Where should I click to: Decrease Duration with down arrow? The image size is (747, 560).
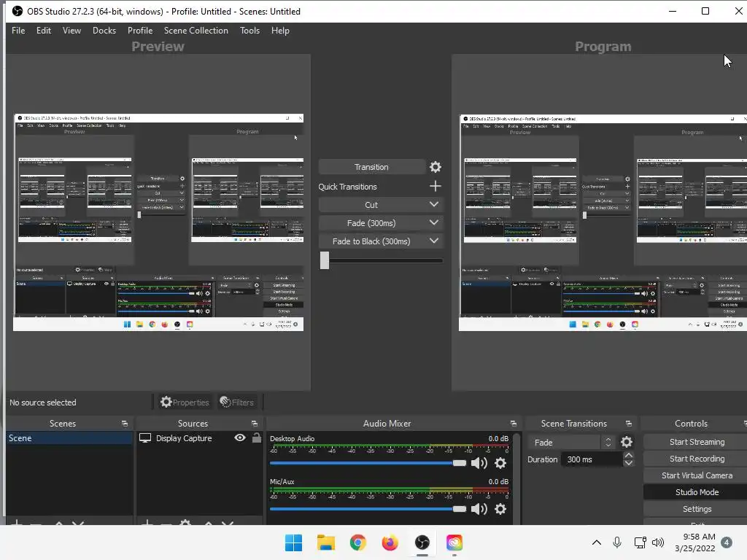(628, 463)
